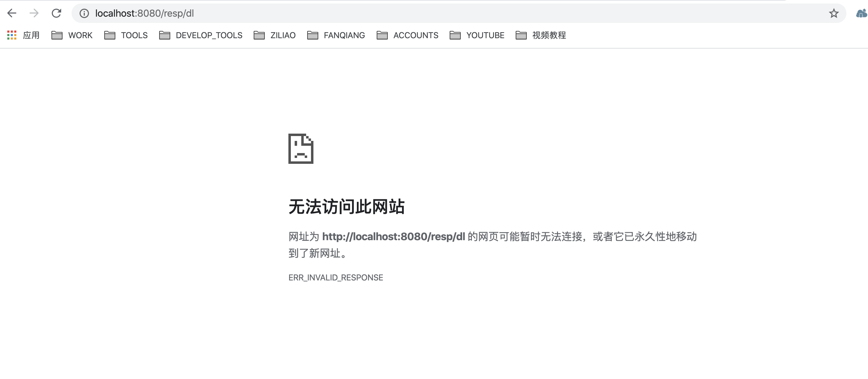This screenshot has width=868, height=379.
Task: Click the browser forward arrow
Action: 34,14
